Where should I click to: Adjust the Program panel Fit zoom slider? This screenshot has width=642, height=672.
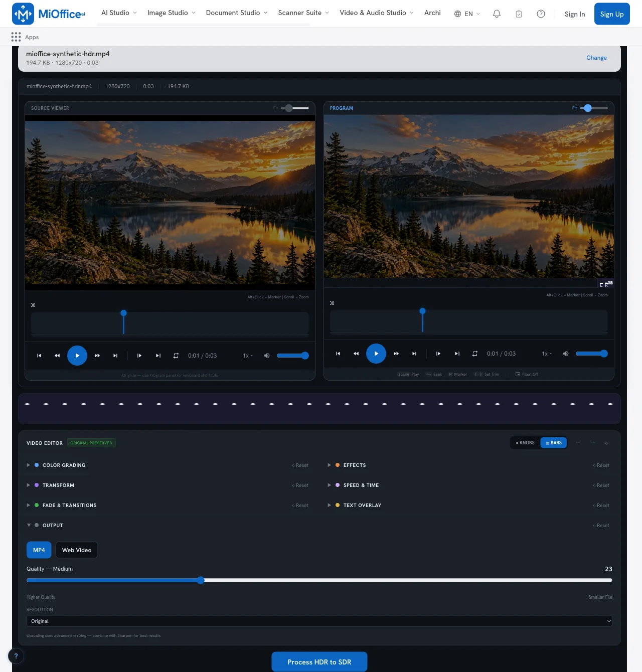coord(594,108)
